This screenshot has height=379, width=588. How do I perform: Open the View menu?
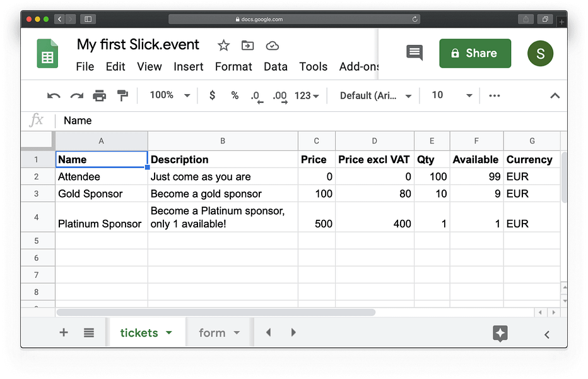[150, 66]
